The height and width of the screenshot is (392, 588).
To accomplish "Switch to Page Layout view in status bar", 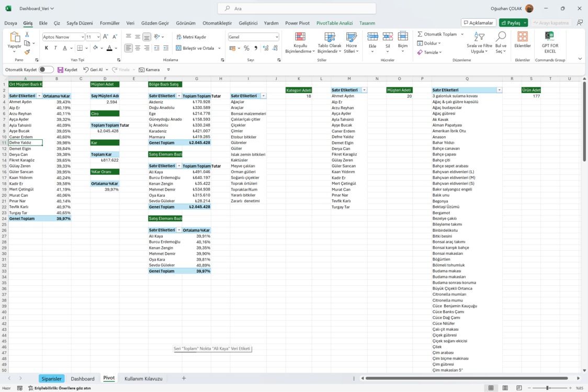I will [505, 388].
